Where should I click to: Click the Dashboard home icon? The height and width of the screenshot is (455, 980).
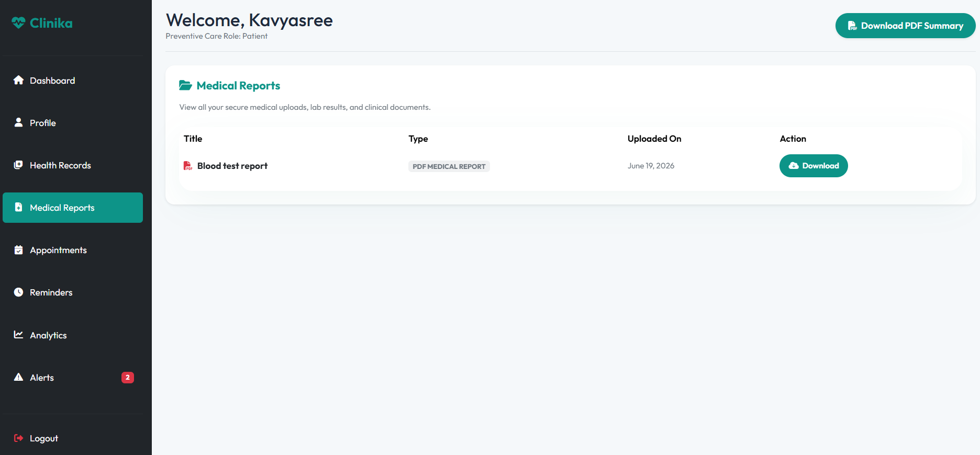[x=18, y=80]
